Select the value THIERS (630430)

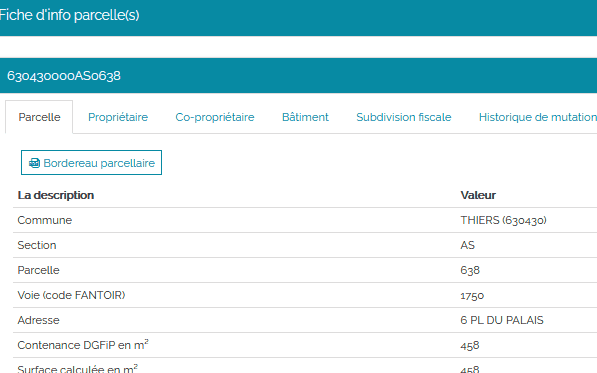click(x=503, y=220)
